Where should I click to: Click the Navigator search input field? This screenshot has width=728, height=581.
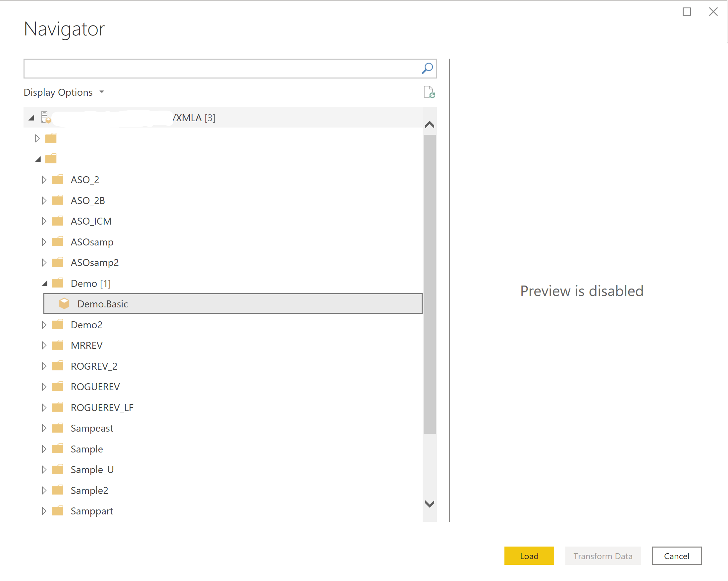(x=230, y=68)
